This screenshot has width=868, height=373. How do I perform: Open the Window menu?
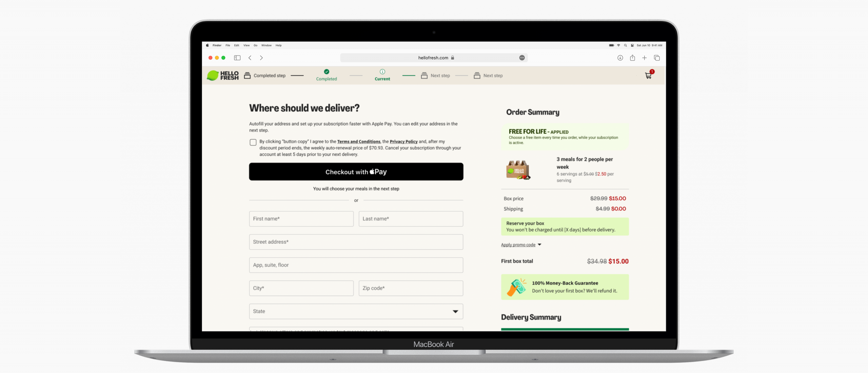(266, 45)
